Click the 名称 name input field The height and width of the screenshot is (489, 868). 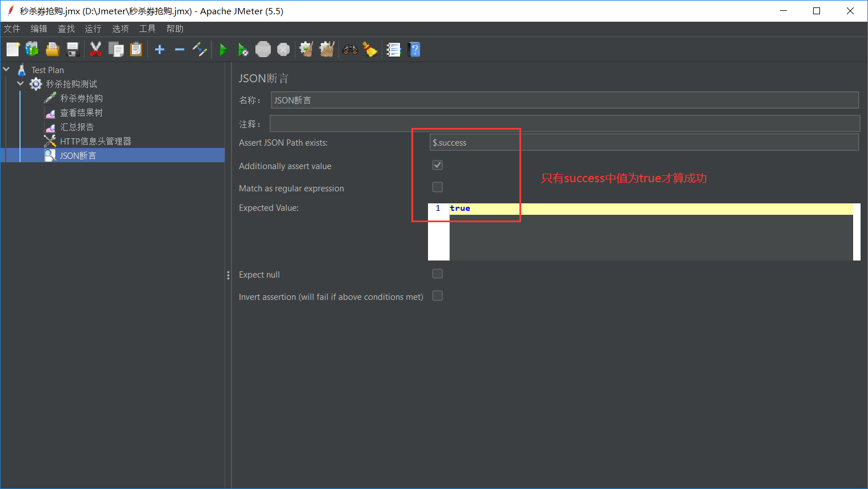click(x=564, y=101)
